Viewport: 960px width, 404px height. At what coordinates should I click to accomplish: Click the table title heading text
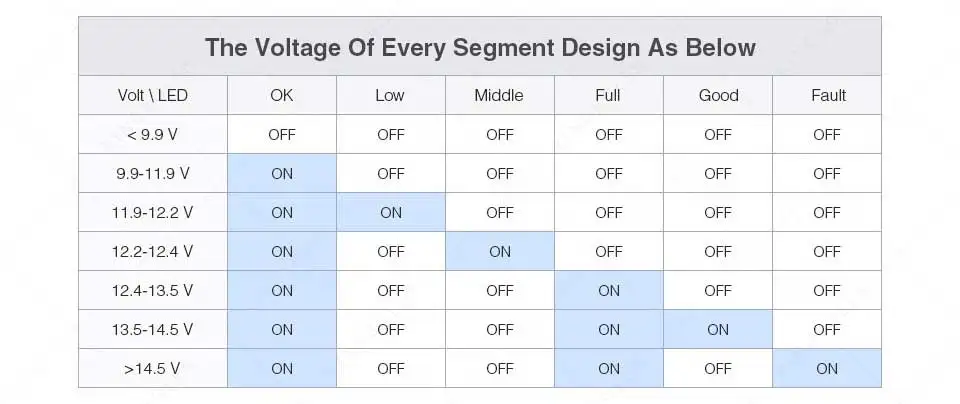pos(480,47)
